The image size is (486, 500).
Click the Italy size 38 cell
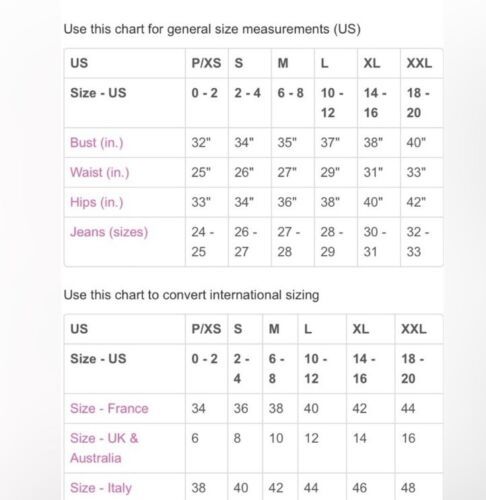click(x=198, y=488)
